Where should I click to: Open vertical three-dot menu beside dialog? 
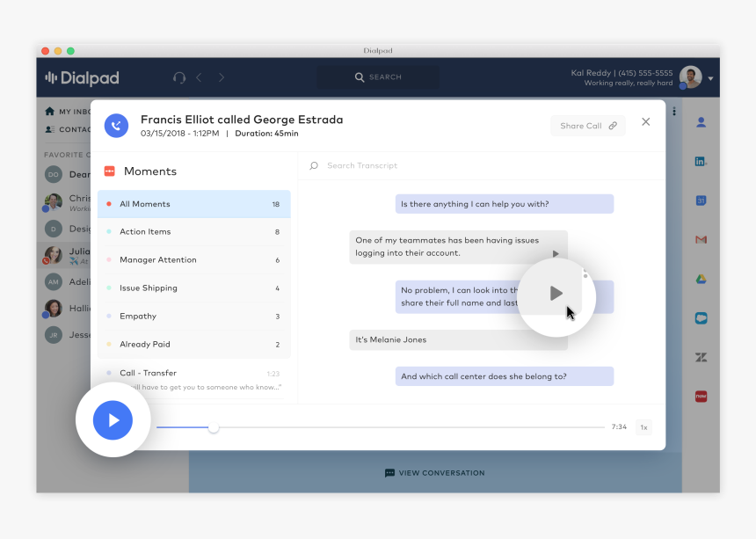(x=674, y=112)
